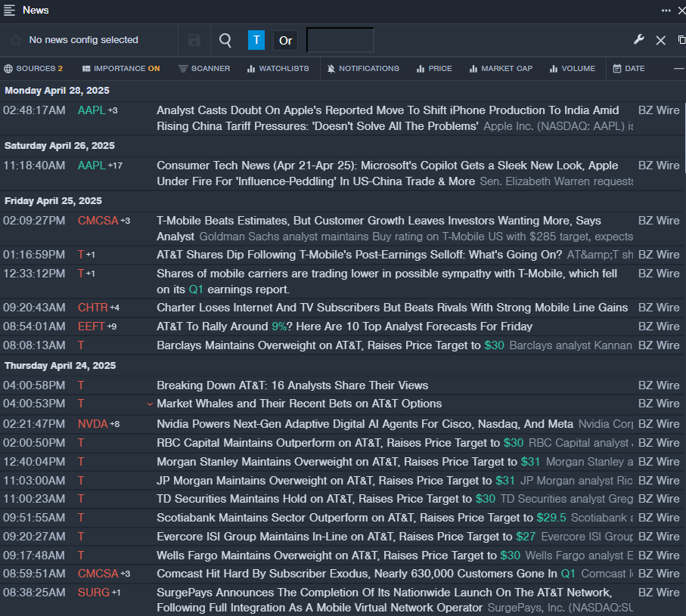Focus the ticker search input box
This screenshot has height=616, width=686.
pos(340,40)
